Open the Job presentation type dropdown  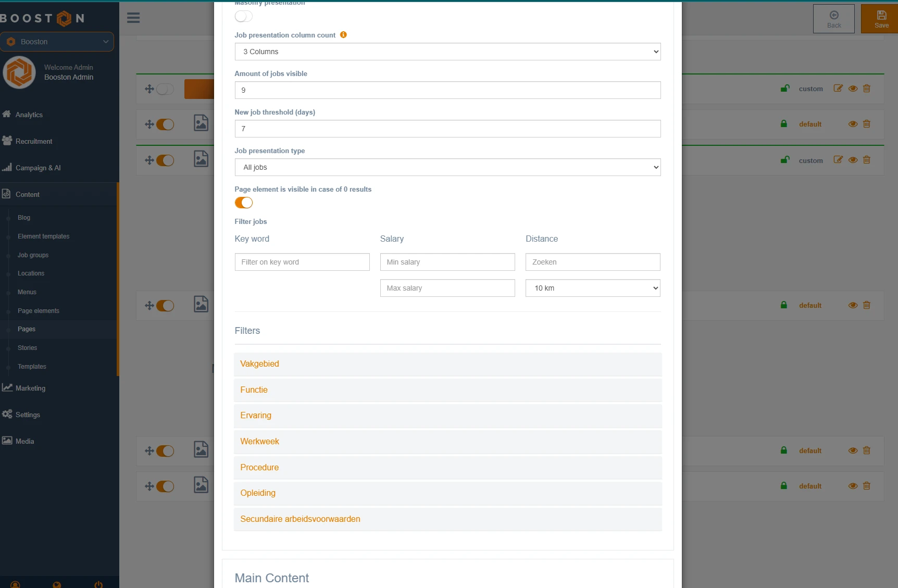click(447, 167)
